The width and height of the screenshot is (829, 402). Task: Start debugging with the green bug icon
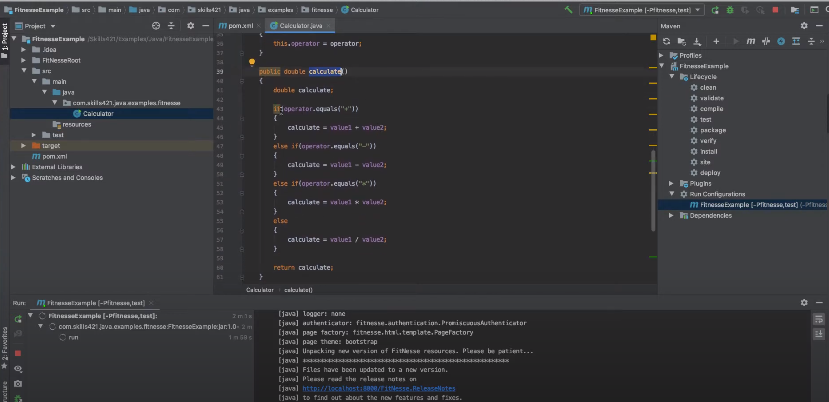(x=730, y=10)
